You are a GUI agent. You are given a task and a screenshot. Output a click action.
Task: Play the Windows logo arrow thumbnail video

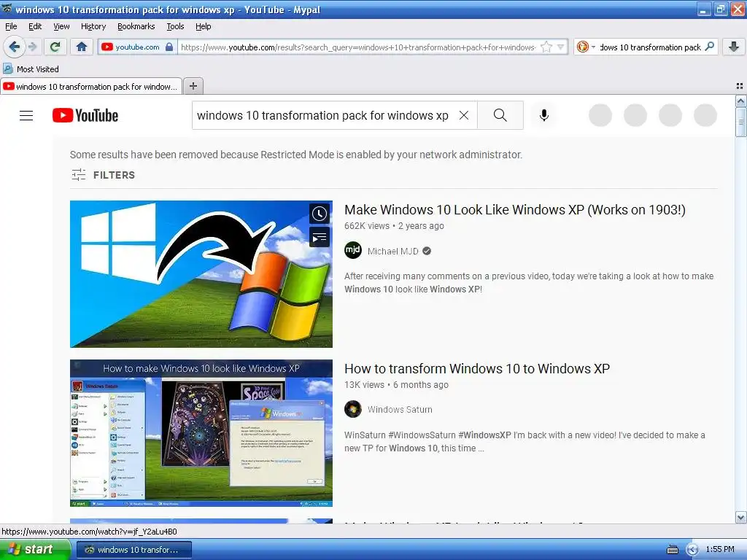(201, 274)
